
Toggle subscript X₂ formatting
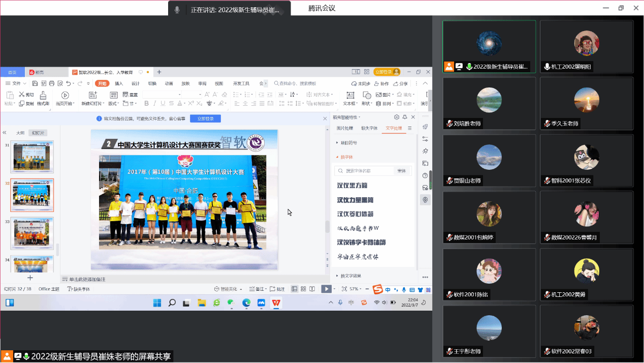tap(200, 104)
